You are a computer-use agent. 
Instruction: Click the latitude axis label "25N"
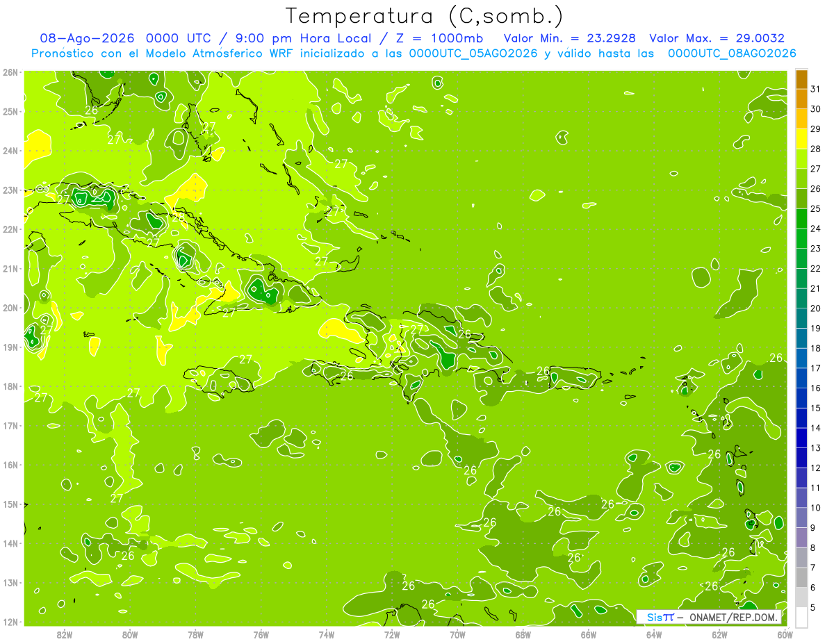pyautogui.click(x=10, y=112)
